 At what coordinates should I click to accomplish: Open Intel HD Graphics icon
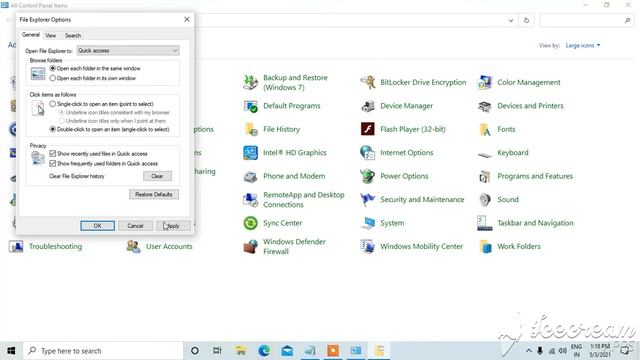point(250,153)
